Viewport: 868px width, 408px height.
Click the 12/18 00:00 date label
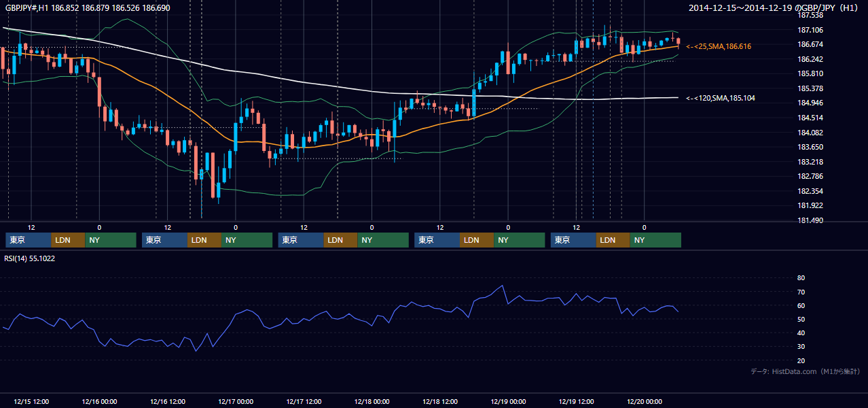pyautogui.click(x=372, y=401)
